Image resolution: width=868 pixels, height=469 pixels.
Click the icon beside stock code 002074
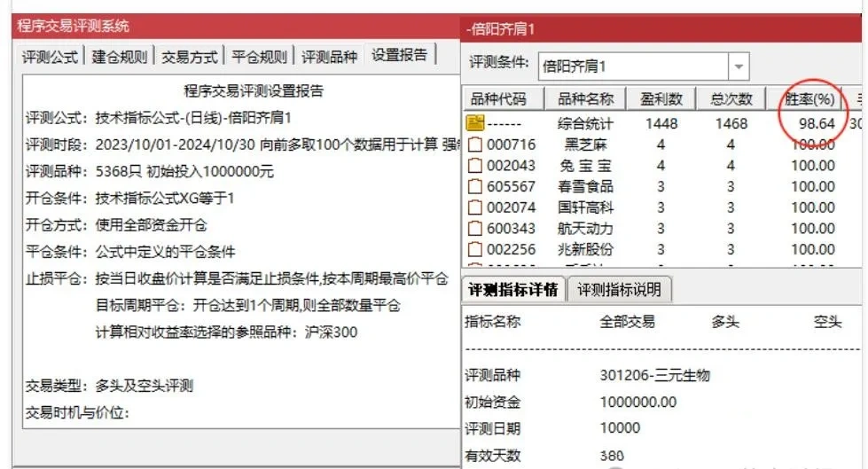(475, 207)
